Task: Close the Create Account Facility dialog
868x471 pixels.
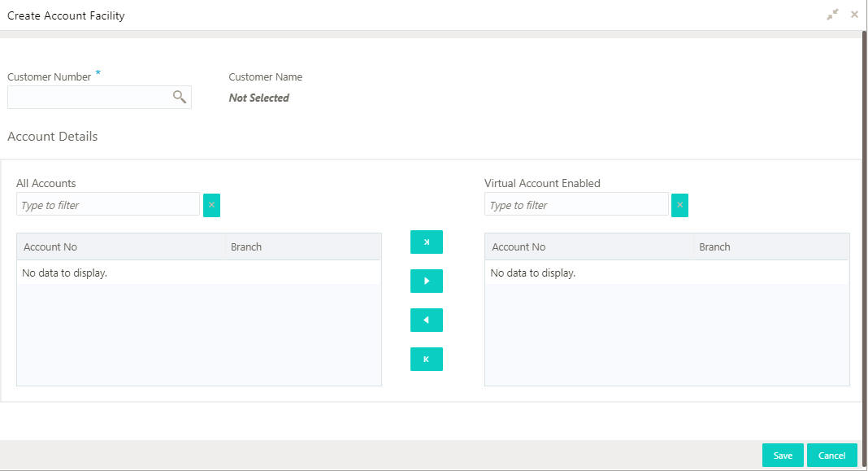Action: 854,15
